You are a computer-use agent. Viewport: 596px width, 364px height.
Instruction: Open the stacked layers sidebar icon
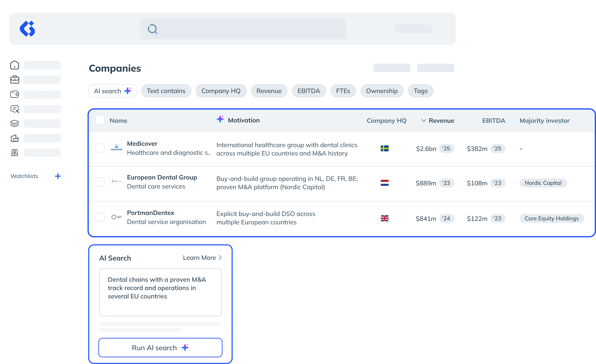tap(14, 123)
